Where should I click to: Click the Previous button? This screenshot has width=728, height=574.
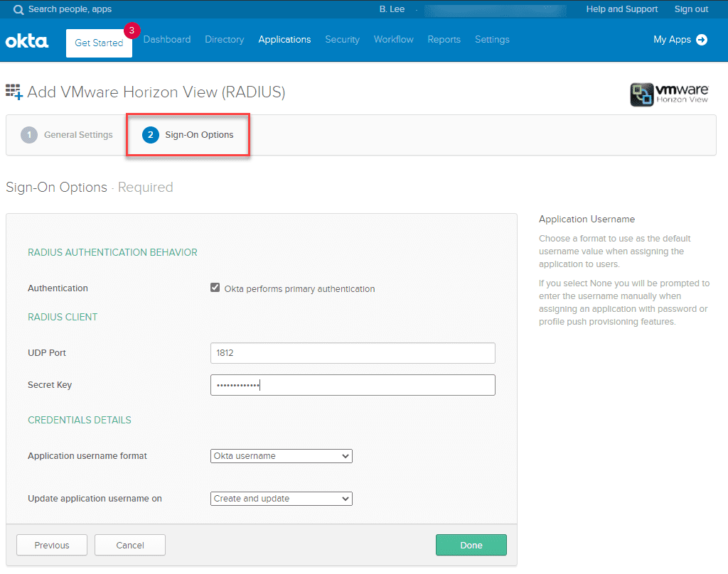coord(52,546)
